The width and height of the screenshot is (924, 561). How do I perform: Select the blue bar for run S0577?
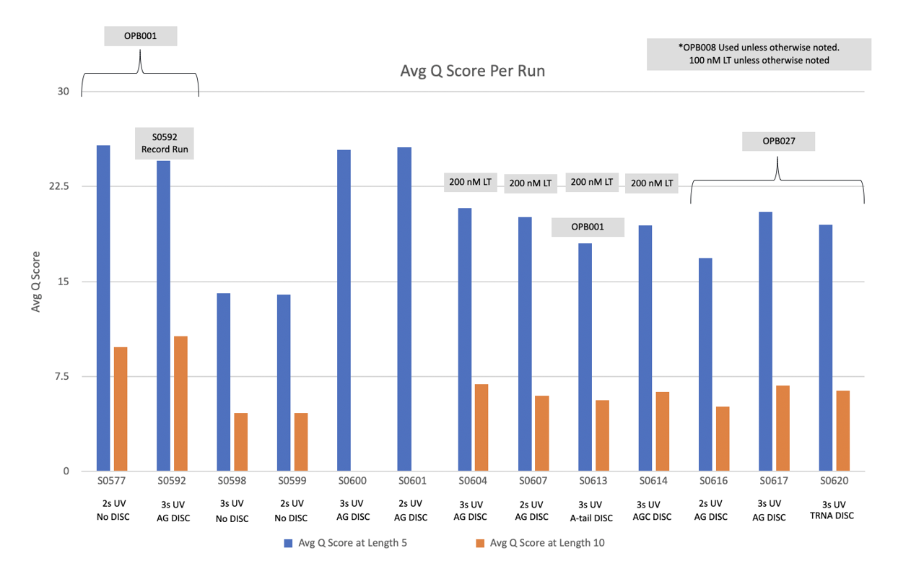pyautogui.click(x=103, y=308)
